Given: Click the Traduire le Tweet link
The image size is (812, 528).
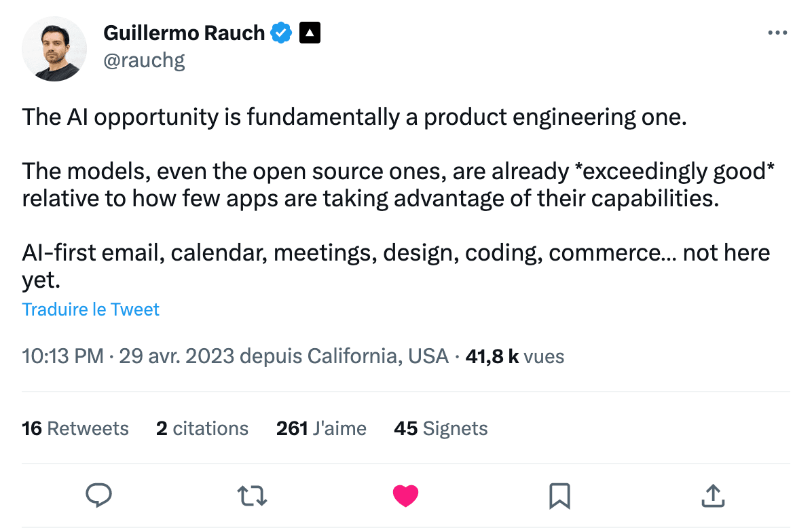Looking at the screenshot, I should coord(91,309).
